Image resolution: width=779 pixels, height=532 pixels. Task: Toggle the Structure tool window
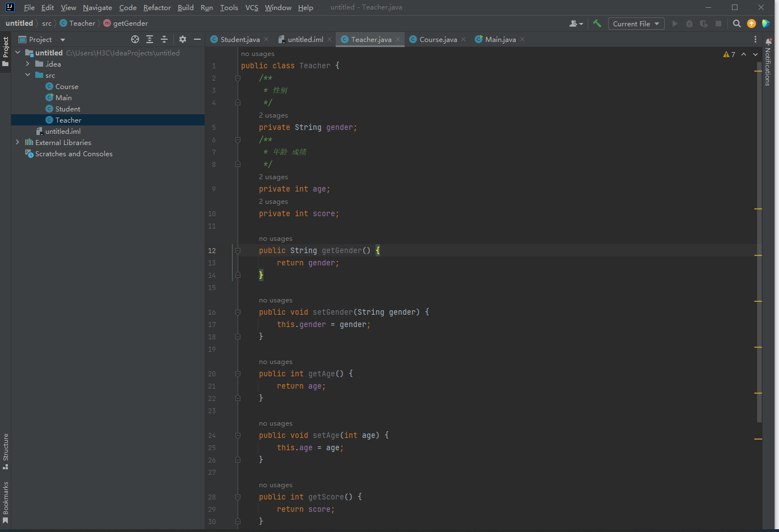pyautogui.click(x=6, y=451)
